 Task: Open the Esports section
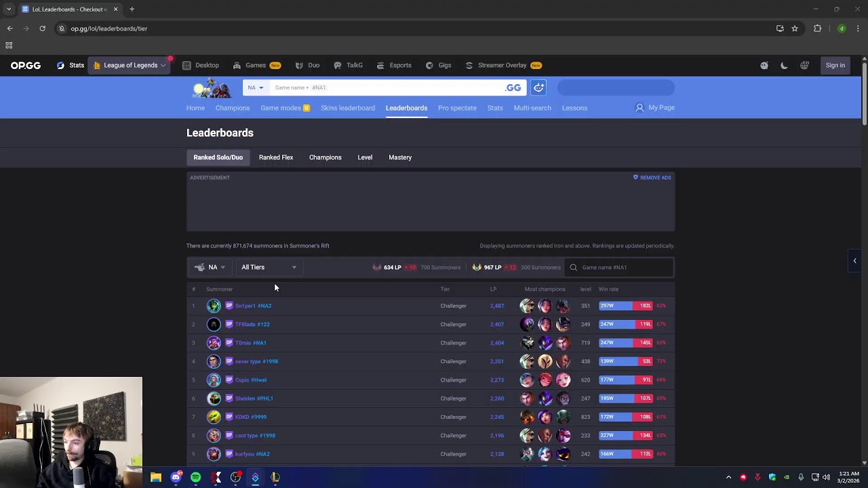(x=394, y=65)
